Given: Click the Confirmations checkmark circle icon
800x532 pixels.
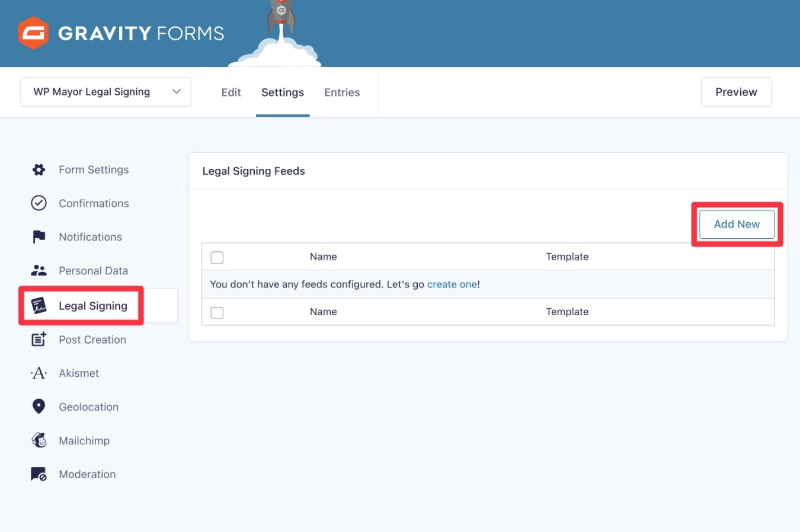Looking at the screenshot, I should (39, 203).
